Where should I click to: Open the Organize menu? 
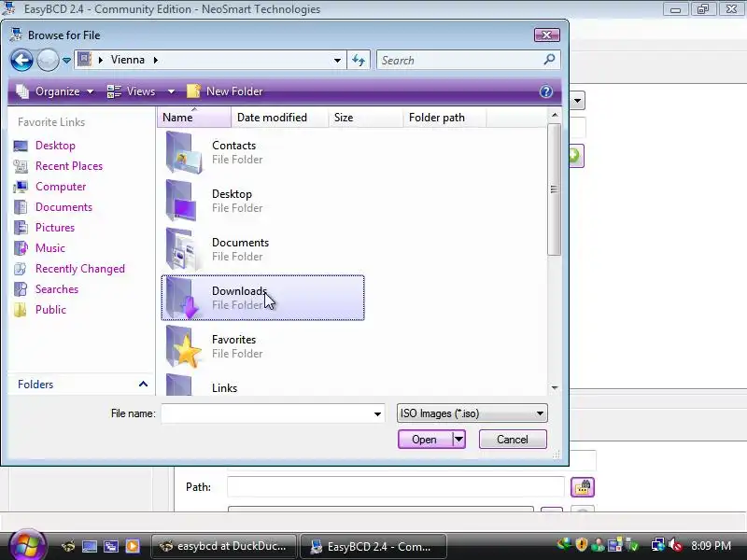coord(55,91)
